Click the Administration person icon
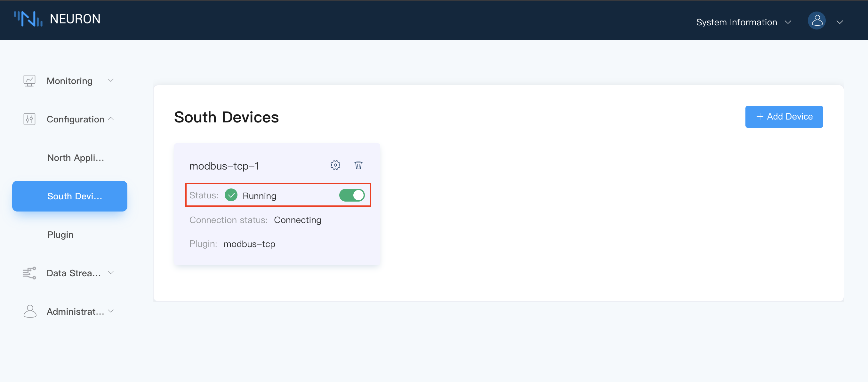This screenshot has width=868, height=382. coord(30,311)
